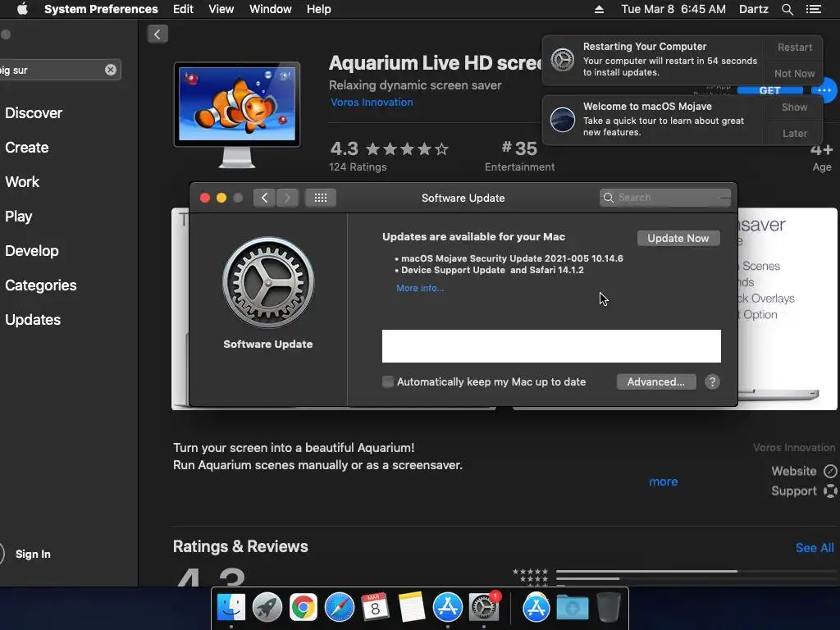Click GET button for Aquarium Live HD
Viewport: 840px width, 630px height.
pos(769,90)
